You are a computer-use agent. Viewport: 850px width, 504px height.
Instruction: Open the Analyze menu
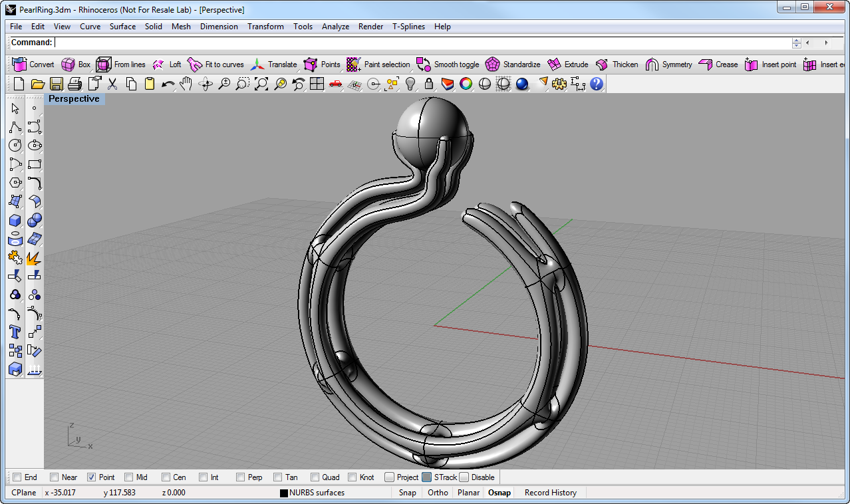click(335, 27)
